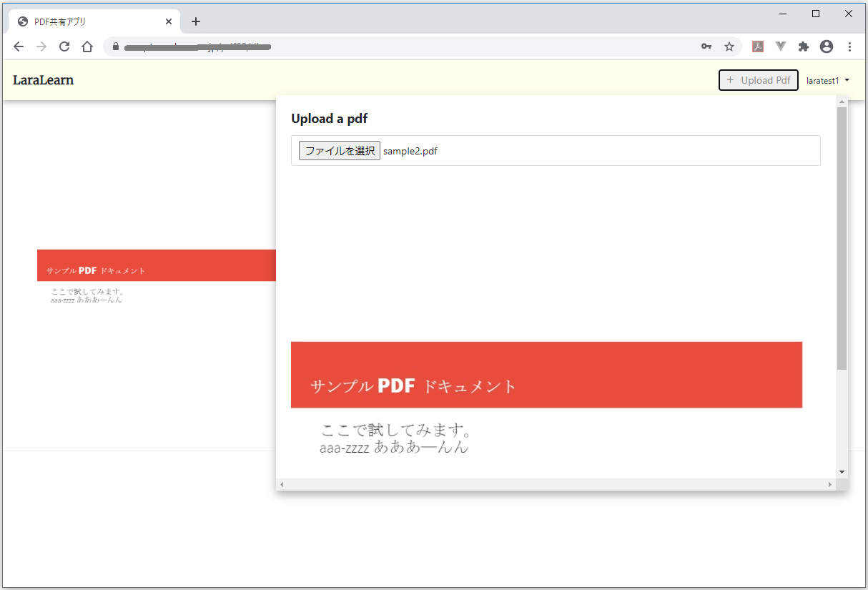
Task: Go to LaraLearn home link
Action: (43, 80)
